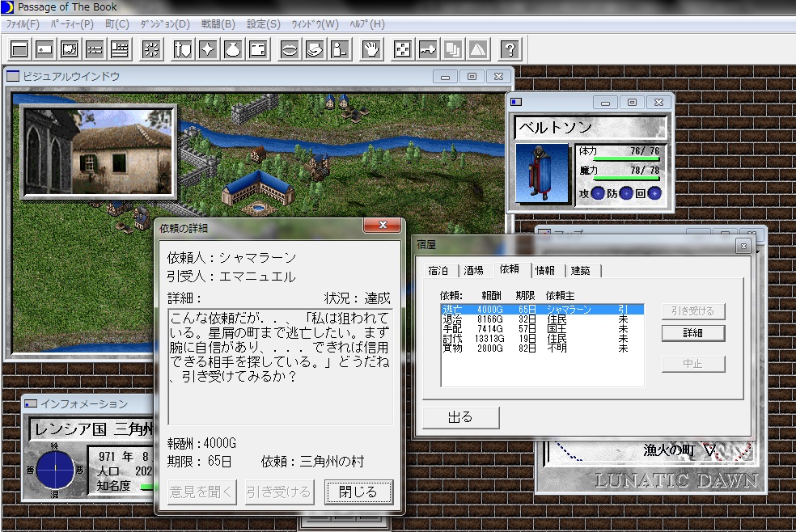This screenshot has height=532, width=796.
Task: Select the 退治 quest row in the list
Action: click(x=485, y=319)
